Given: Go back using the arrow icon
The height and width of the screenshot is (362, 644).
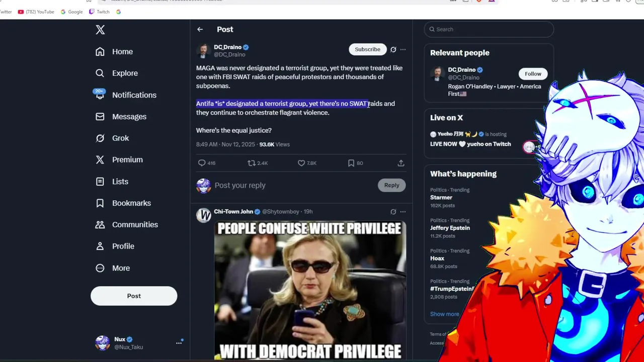Looking at the screenshot, I should click(200, 29).
